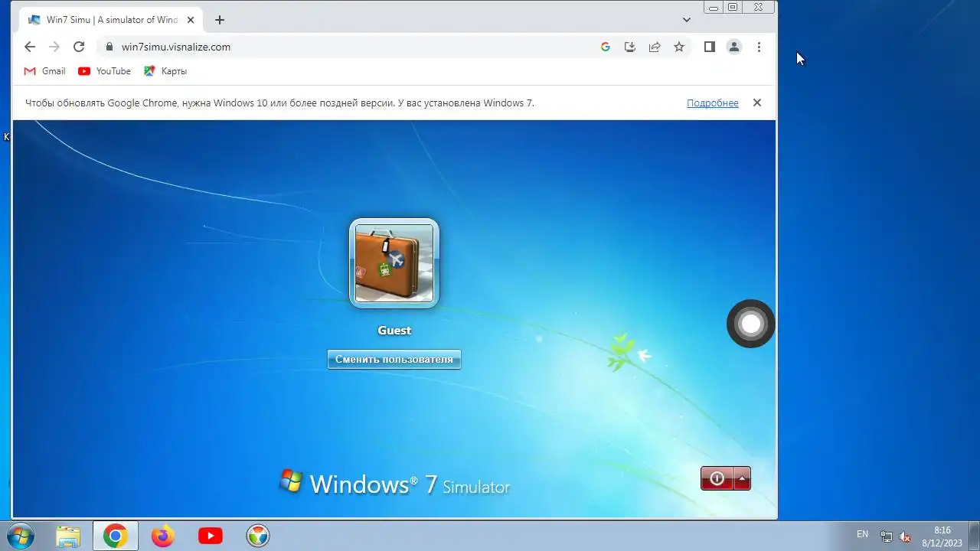Click the Chrome back arrow

30,47
